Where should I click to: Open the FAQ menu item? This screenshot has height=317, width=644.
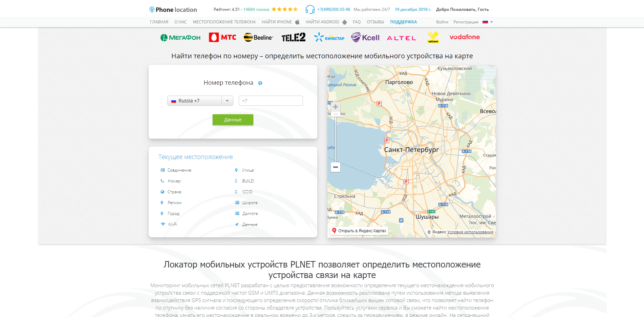[357, 22]
